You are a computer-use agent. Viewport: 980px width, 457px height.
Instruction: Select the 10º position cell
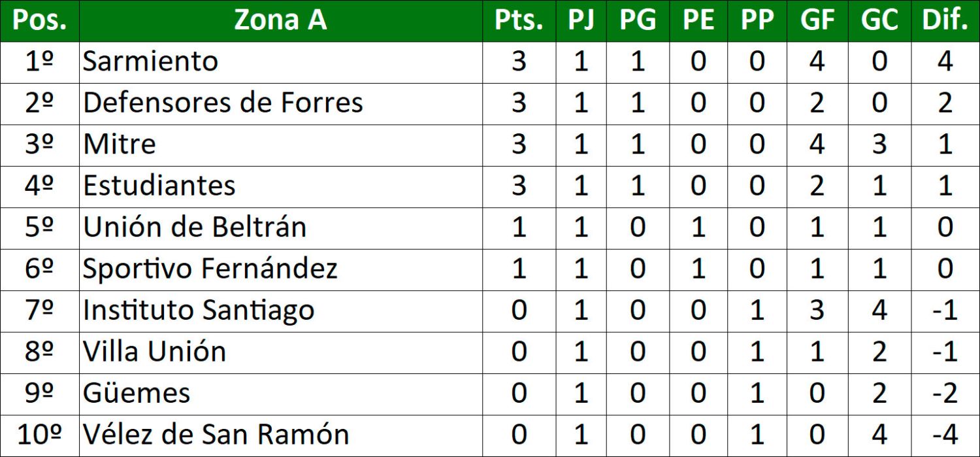tap(40, 435)
